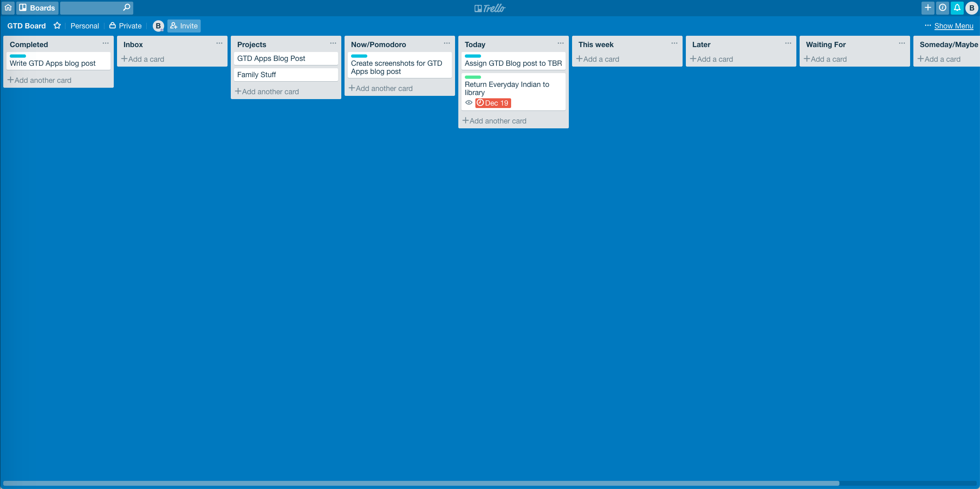Screen dimensions: 980x489
Task: Click the private lock icon
Action: coord(113,25)
